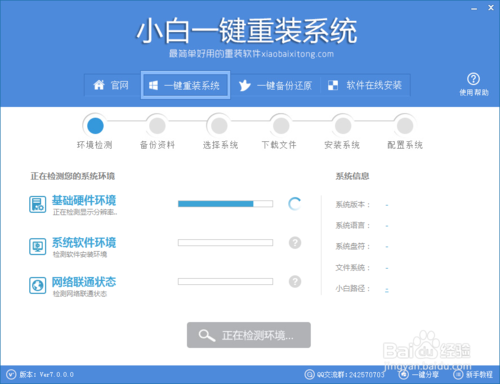Close the 小白一键重装系统 window

point(491,8)
